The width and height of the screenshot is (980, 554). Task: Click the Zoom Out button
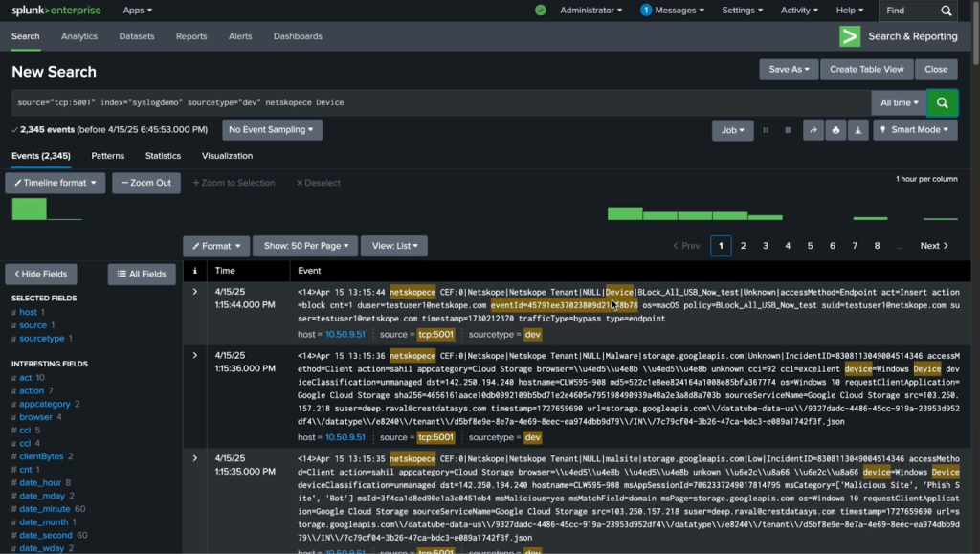[146, 183]
